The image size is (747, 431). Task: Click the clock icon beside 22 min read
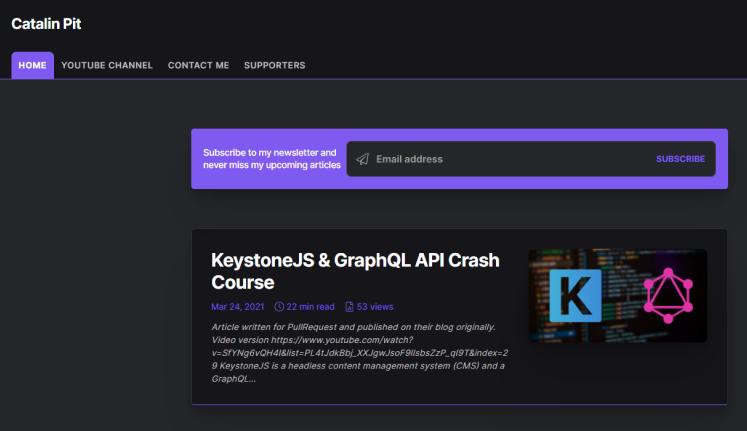[279, 307]
